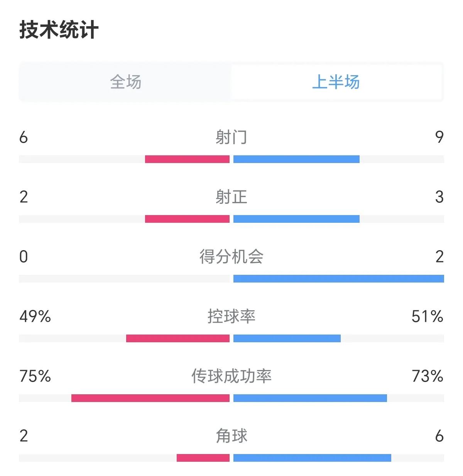Click the red possession bar at 49%
Screen dimensions: 463x476
[177, 338]
